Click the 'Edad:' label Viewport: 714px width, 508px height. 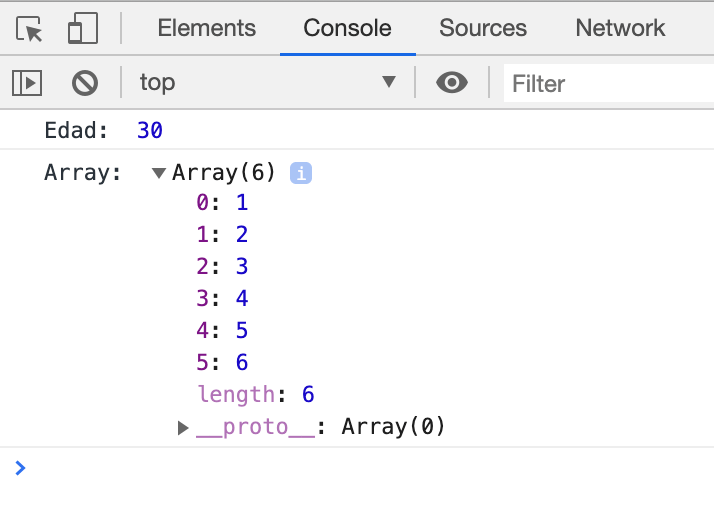(76, 131)
